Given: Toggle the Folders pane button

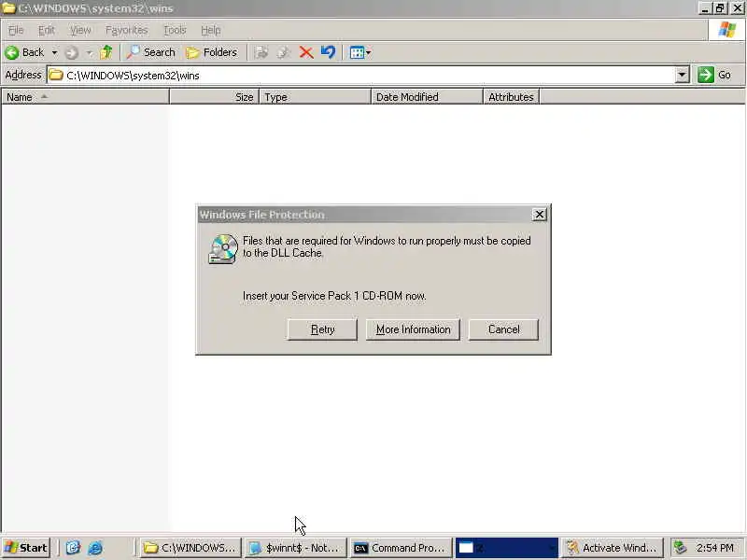Looking at the screenshot, I should [x=212, y=52].
